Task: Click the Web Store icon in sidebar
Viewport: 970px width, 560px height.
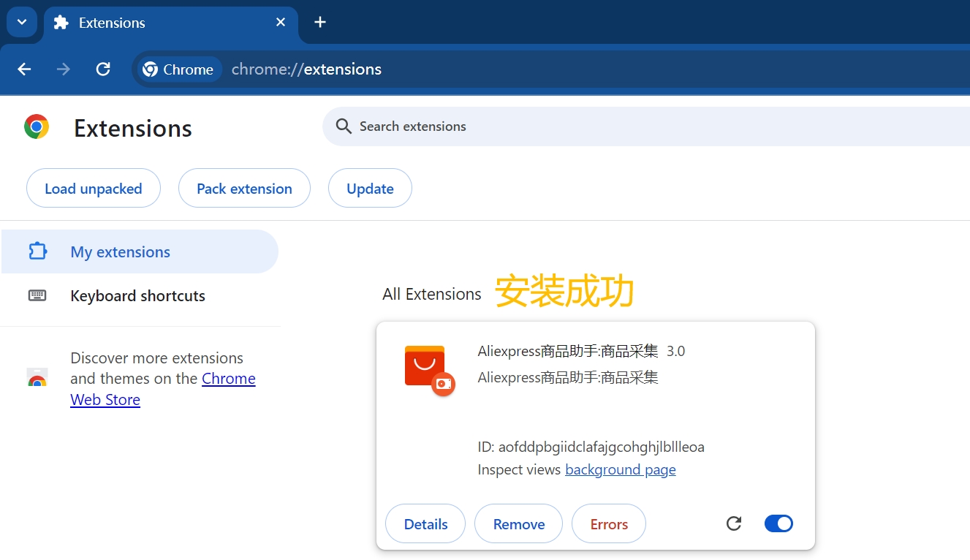Action: tap(37, 378)
